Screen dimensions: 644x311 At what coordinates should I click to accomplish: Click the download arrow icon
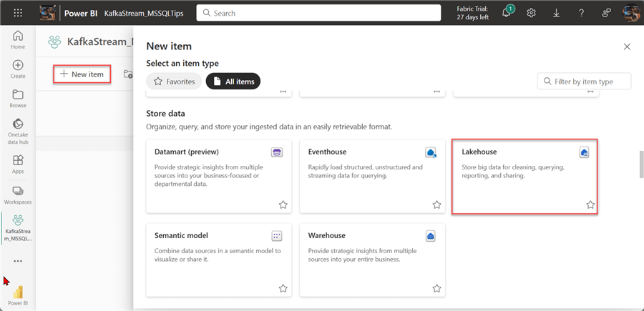556,13
